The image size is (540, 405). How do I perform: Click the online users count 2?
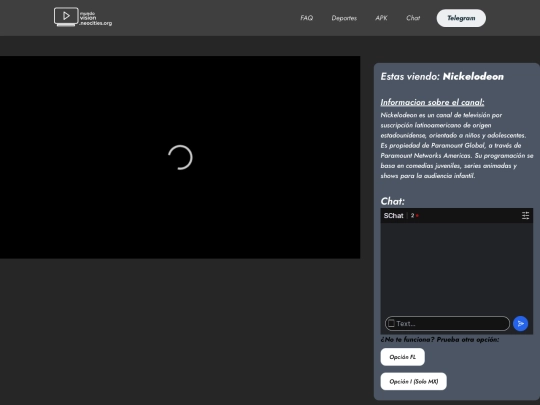tap(412, 216)
